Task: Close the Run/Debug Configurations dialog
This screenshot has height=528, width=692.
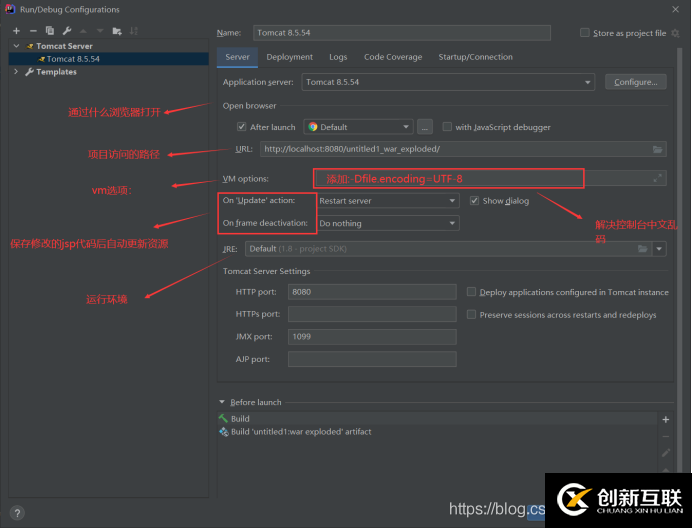Action: coord(675,9)
